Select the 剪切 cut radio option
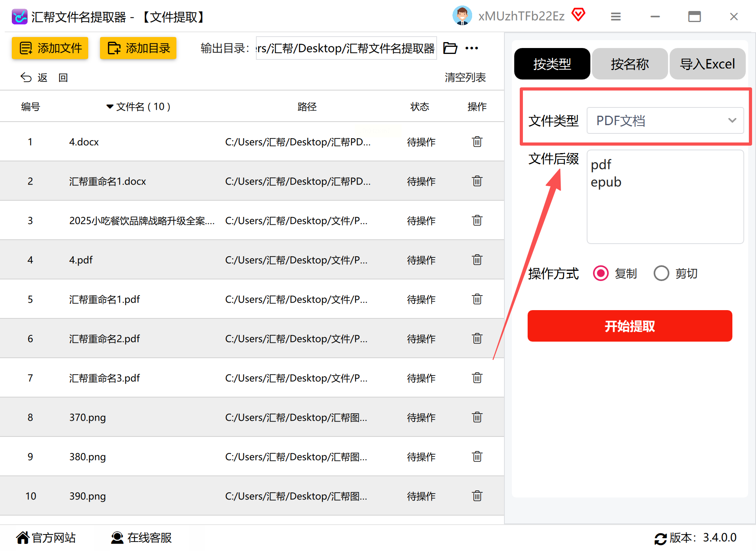756x551 pixels. pyautogui.click(x=661, y=273)
